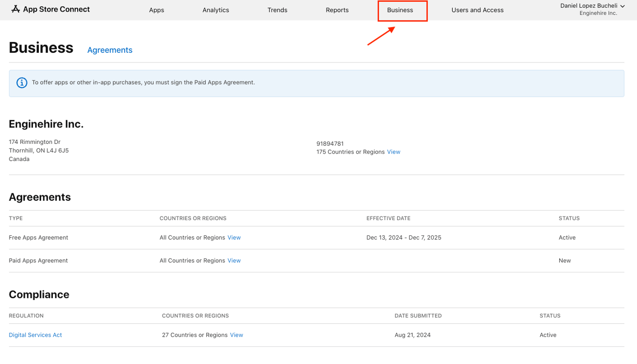View the 175 Countries or Regions list
637x364 pixels.
point(393,152)
